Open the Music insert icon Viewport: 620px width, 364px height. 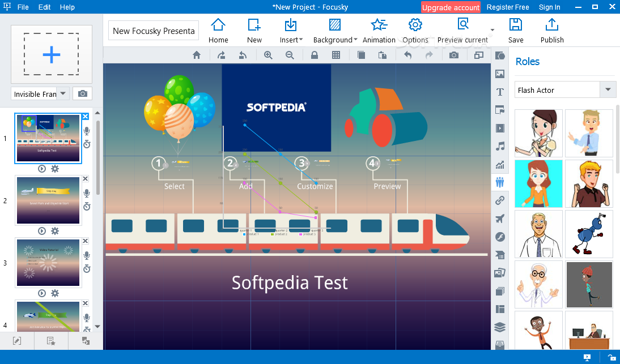tap(500, 147)
